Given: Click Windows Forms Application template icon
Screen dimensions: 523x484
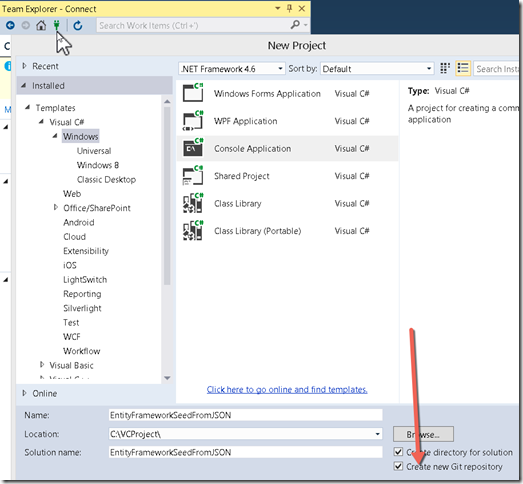Looking at the screenshot, I should (193, 93).
